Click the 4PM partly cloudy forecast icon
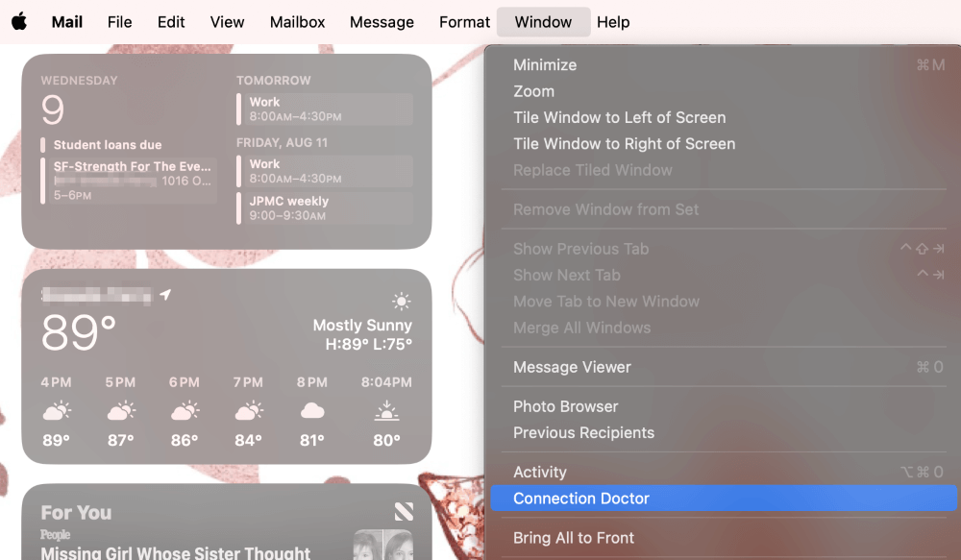Viewport: 961px width, 560px height. pyautogui.click(x=57, y=410)
